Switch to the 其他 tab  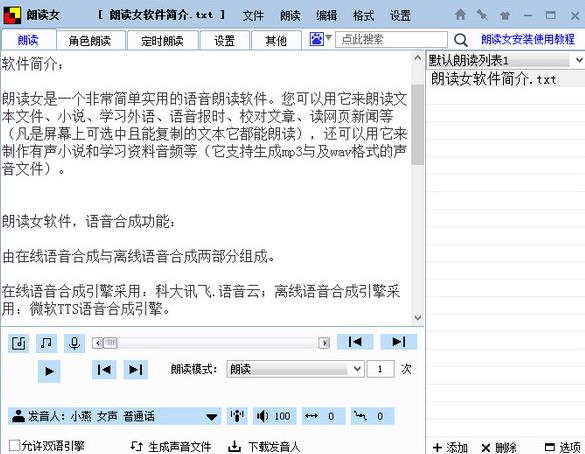[x=276, y=40]
